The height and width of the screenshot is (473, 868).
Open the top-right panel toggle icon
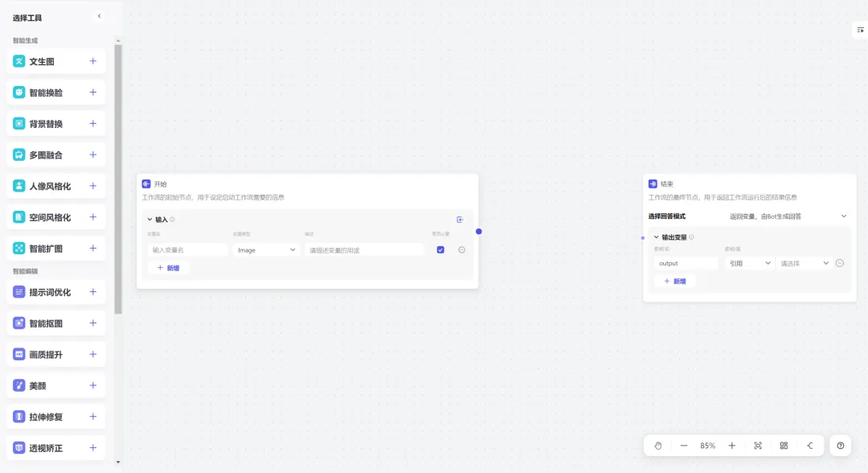[x=860, y=30]
